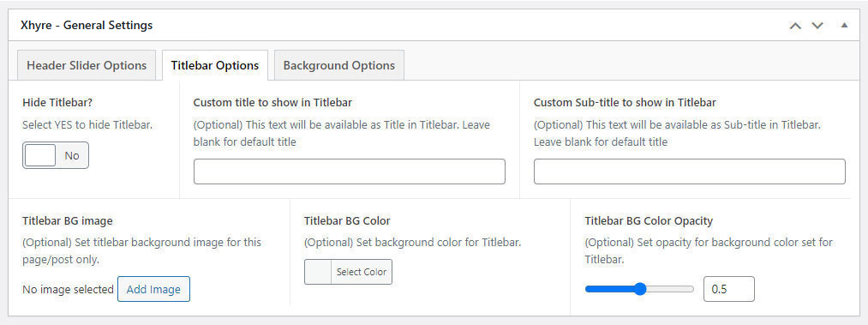Click the Xhyre - General Settings heading
This screenshot has width=868, height=325.
tap(87, 26)
